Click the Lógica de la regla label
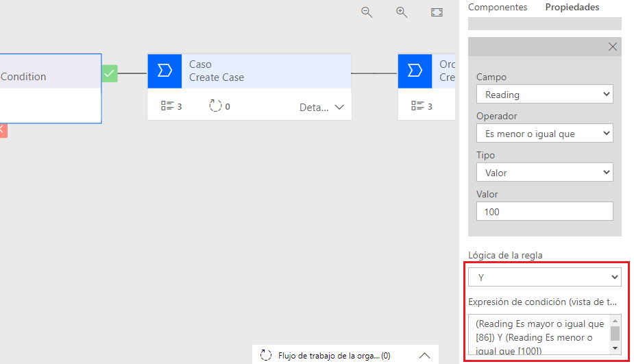Viewport: 634px width, 364px height. point(505,255)
